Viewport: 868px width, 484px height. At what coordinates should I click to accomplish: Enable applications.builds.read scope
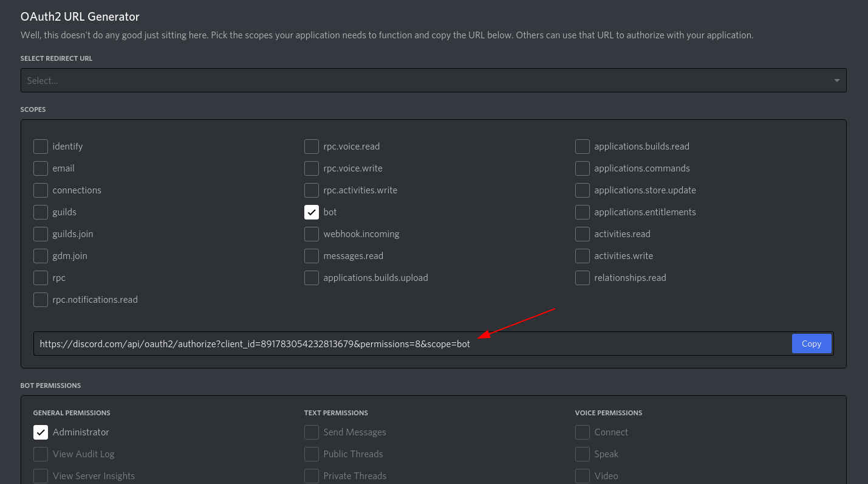point(583,147)
